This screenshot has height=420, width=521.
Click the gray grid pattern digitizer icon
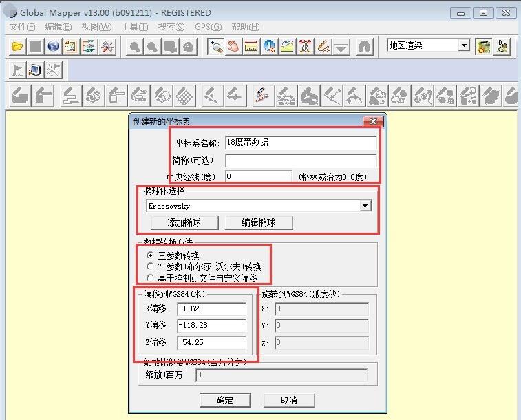click(x=184, y=96)
